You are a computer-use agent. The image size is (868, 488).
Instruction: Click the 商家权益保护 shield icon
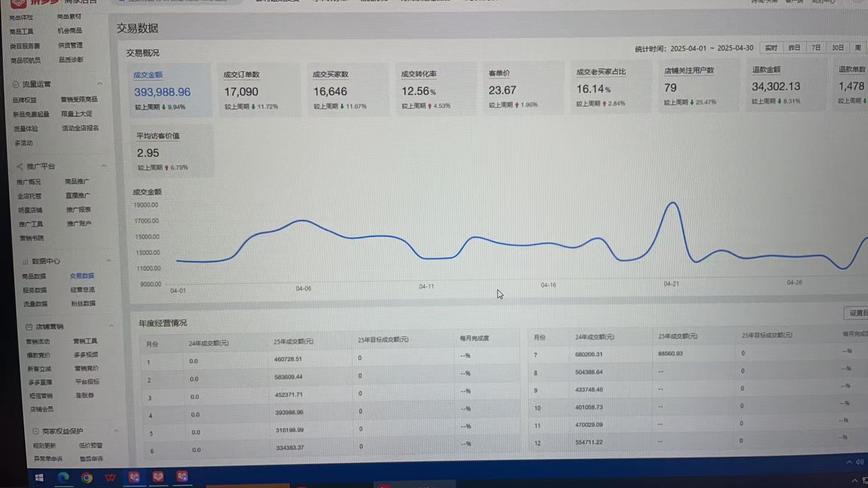coord(36,431)
